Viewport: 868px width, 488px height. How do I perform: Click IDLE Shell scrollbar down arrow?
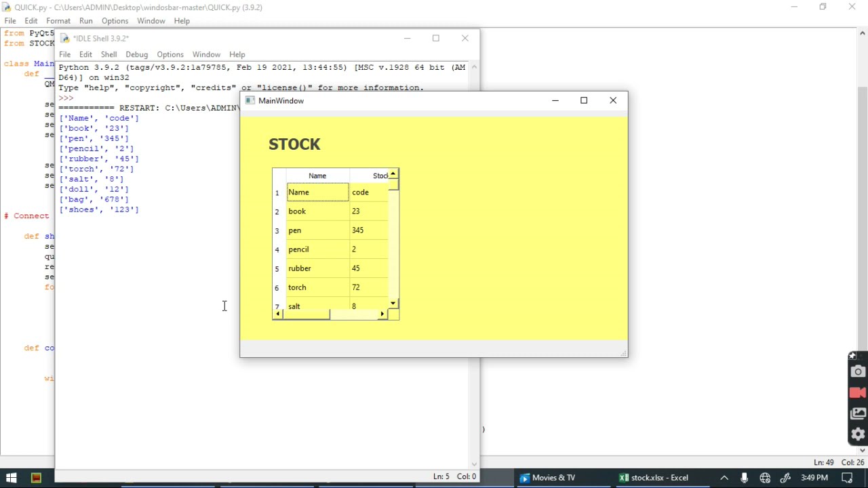(474, 464)
